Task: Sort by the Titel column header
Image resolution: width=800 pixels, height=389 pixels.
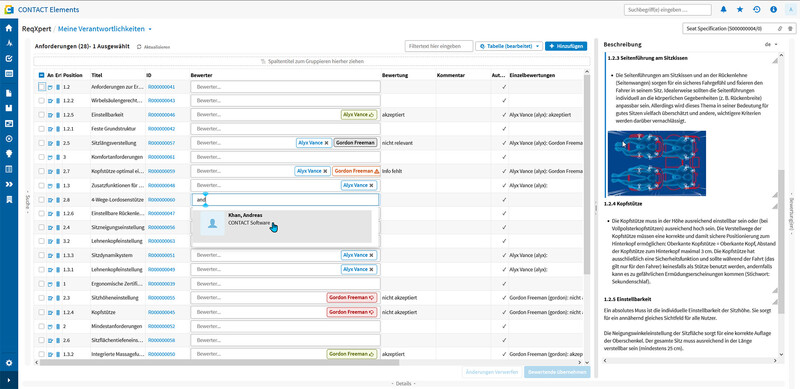Action: [96, 75]
